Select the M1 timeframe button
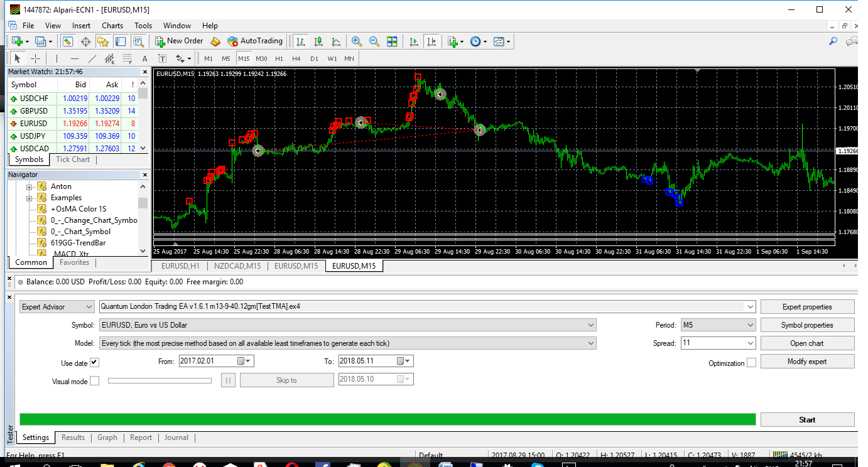The width and height of the screenshot is (868, 467). tap(209, 58)
